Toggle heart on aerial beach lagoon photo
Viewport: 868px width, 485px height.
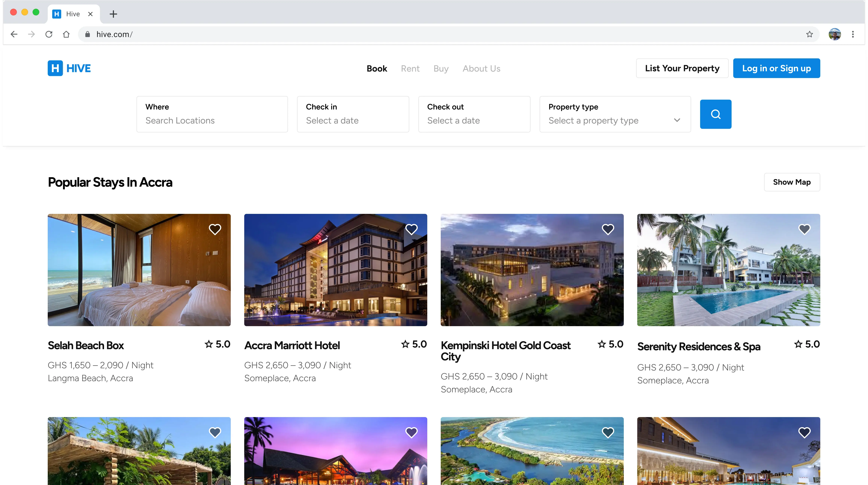[x=608, y=432]
